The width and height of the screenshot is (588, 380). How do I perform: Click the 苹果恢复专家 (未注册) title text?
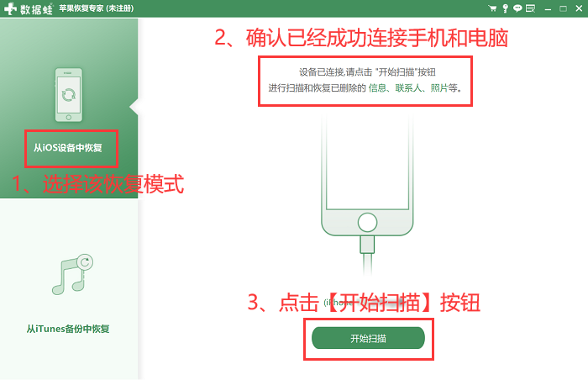point(97,8)
